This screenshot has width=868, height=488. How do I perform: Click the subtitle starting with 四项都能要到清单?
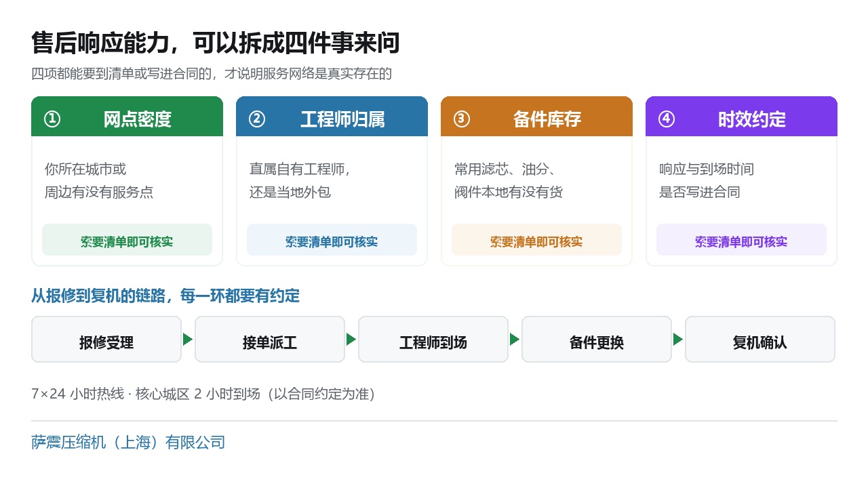(212, 73)
